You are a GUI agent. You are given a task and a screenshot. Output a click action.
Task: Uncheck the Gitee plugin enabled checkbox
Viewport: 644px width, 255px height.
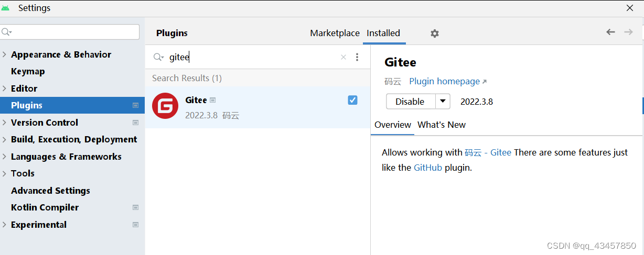click(x=352, y=100)
